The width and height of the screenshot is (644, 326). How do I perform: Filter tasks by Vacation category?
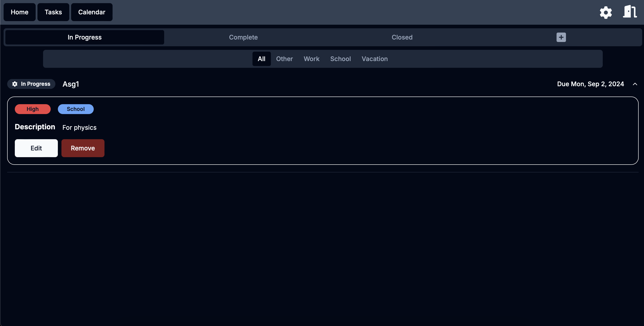pyautogui.click(x=374, y=59)
